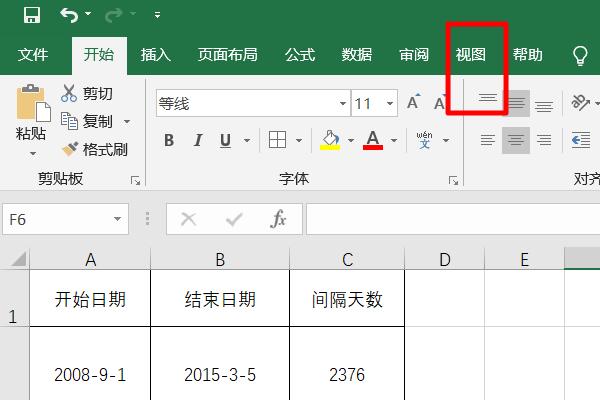Expand the 复制 dropdown arrow
Screen dimensions: 600x400
[x=127, y=122]
